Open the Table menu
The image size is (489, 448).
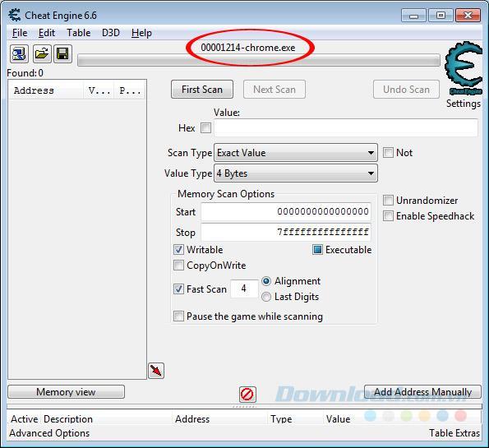79,33
